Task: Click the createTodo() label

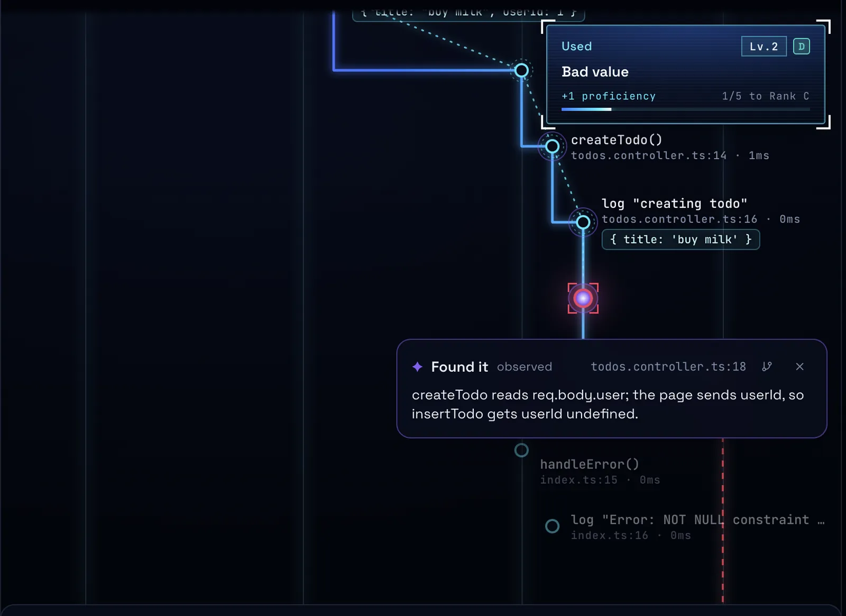Action: (x=617, y=140)
